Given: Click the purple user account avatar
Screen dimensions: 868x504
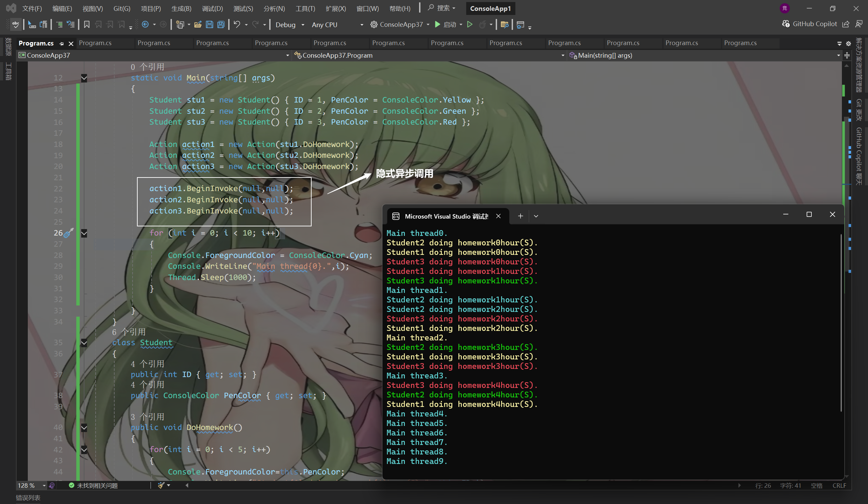Looking at the screenshot, I should click(x=785, y=8).
